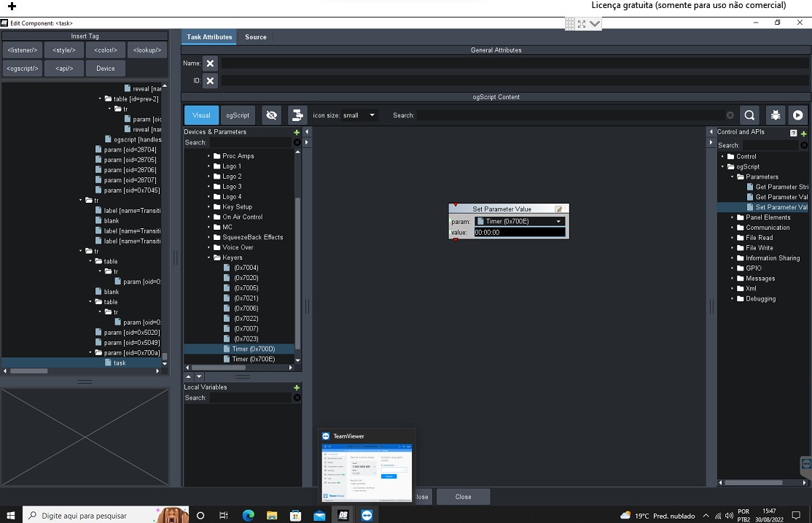
Task: Open Windows Task View
Action: click(224, 515)
